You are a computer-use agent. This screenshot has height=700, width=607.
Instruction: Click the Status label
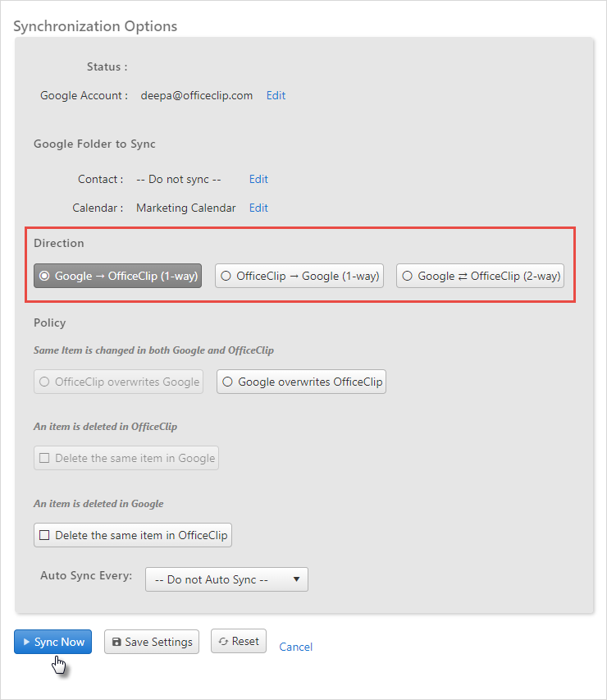[107, 67]
